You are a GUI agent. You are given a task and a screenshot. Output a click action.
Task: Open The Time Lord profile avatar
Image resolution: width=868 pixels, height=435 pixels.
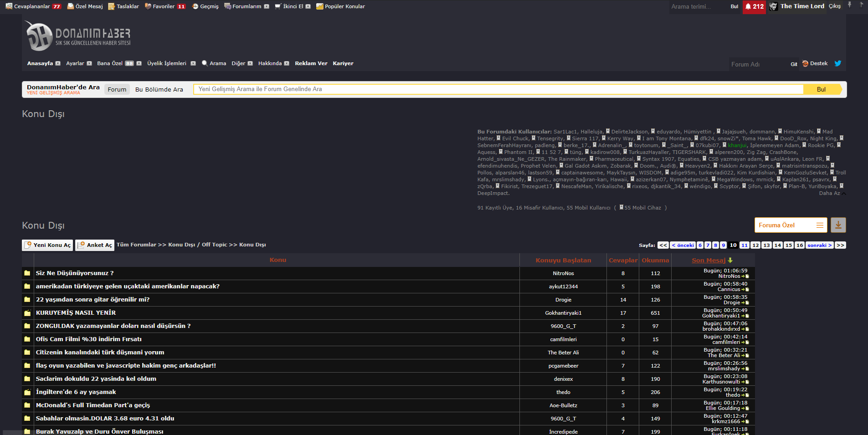[773, 6]
